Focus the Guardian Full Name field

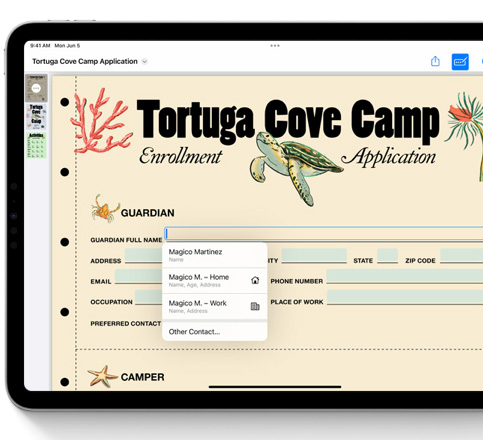point(324,233)
